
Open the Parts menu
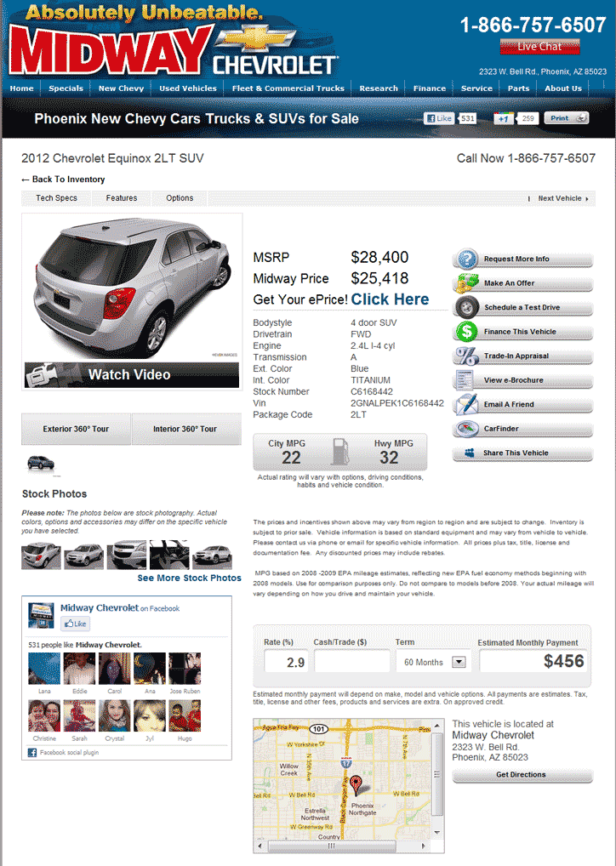click(518, 88)
